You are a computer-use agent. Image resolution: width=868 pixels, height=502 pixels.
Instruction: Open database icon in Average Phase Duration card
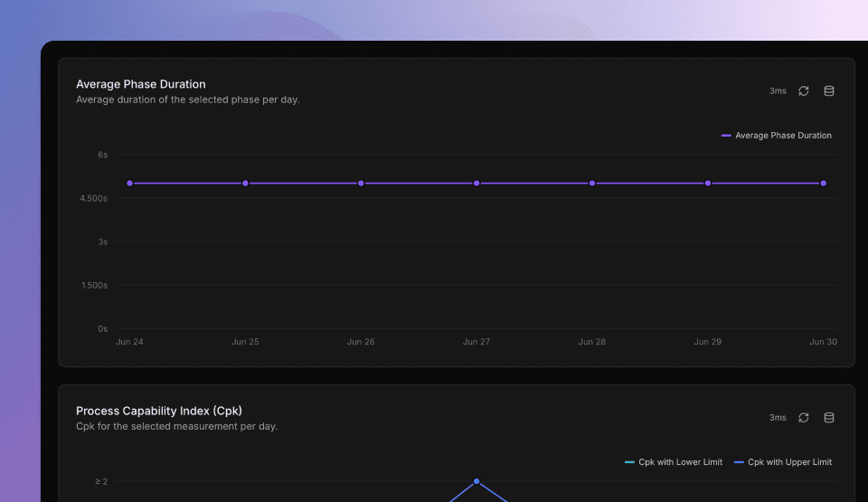point(829,91)
